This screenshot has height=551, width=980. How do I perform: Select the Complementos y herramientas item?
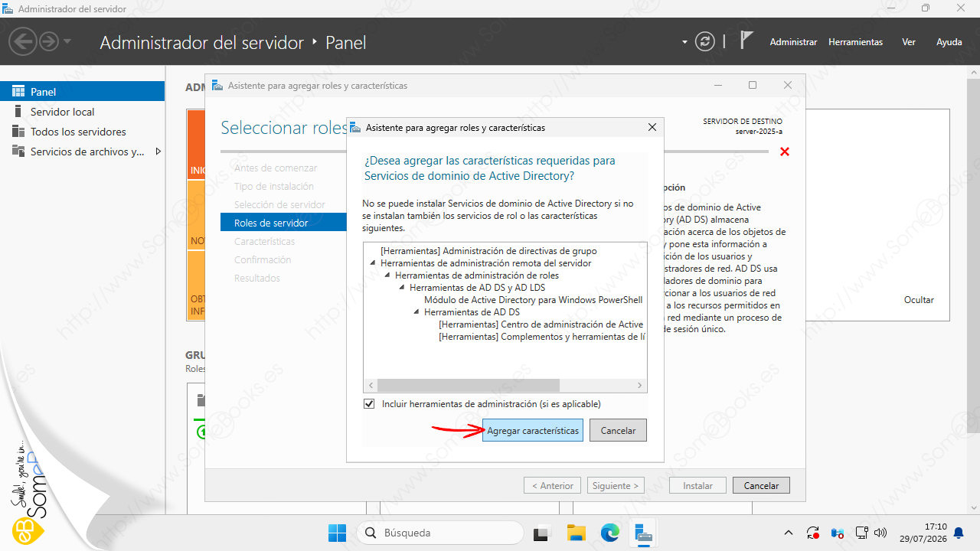click(x=542, y=337)
